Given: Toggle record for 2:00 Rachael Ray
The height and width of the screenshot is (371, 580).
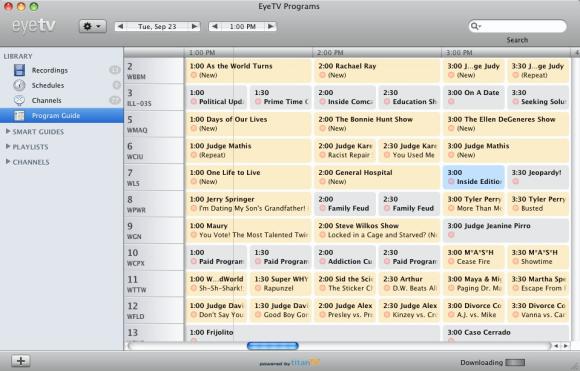Looking at the screenshot, I should pos(323,75).
